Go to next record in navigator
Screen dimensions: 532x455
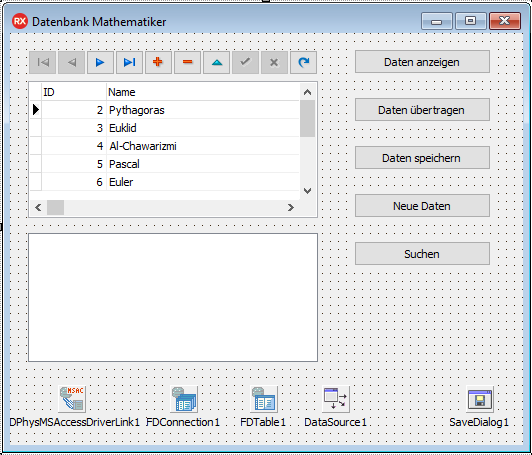(x=100, y=62)
